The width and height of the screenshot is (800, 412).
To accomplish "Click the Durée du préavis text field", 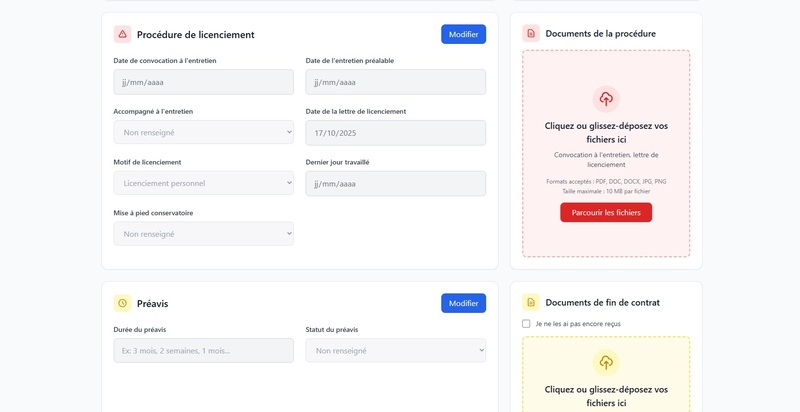I will tap(203, 351).
